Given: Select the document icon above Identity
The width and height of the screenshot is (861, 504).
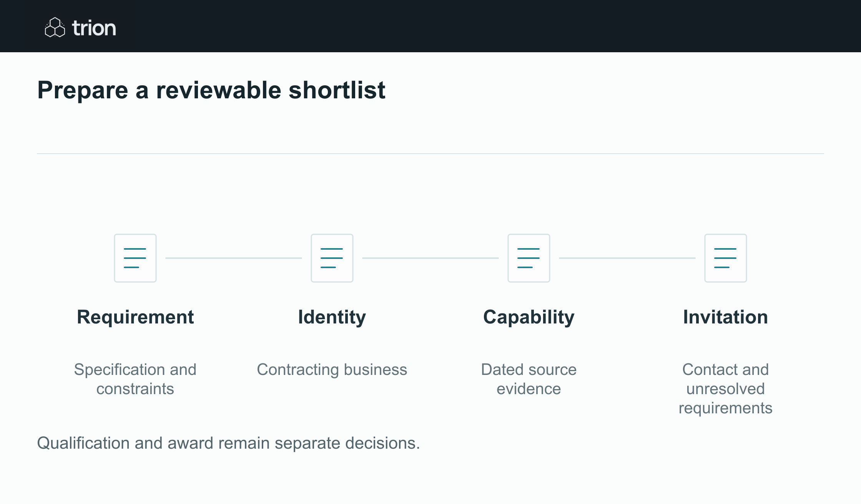Looking at the screenshot, I should point(332,258).
